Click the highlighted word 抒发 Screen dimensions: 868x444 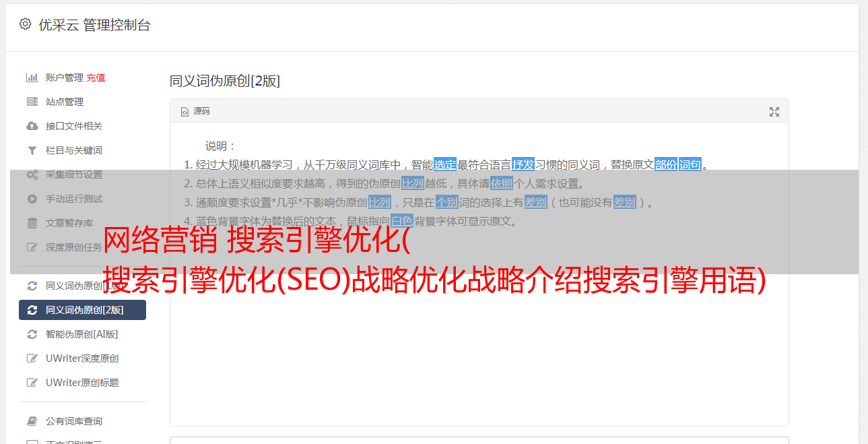click(x=523, y=164)
